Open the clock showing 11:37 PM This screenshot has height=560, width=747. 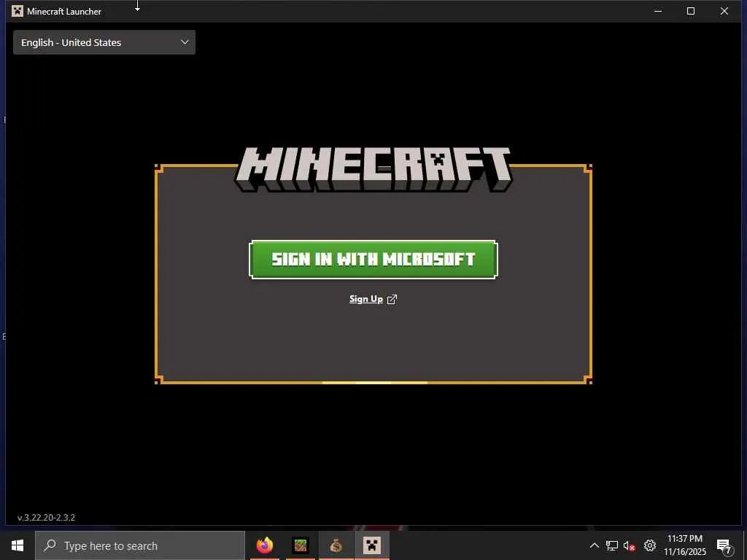684,545
